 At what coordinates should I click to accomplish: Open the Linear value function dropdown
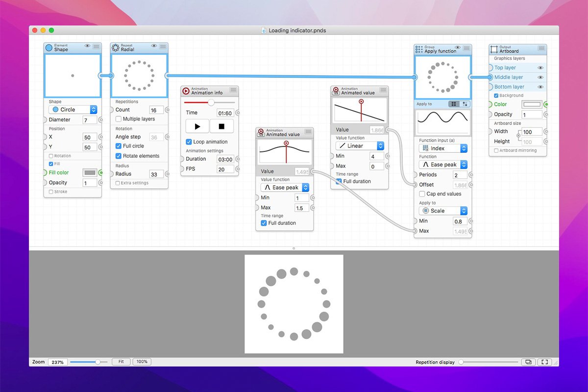click(x=360, y=146)
